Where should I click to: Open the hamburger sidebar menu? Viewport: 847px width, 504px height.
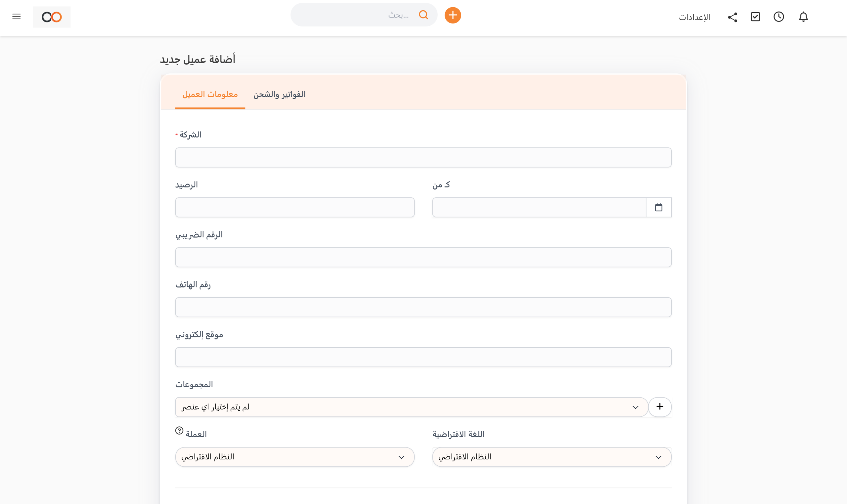[x=16, y=17]
